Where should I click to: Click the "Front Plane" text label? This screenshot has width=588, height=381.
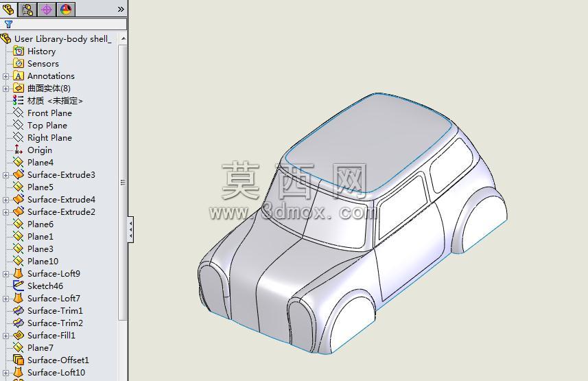[x=49, y=113]
